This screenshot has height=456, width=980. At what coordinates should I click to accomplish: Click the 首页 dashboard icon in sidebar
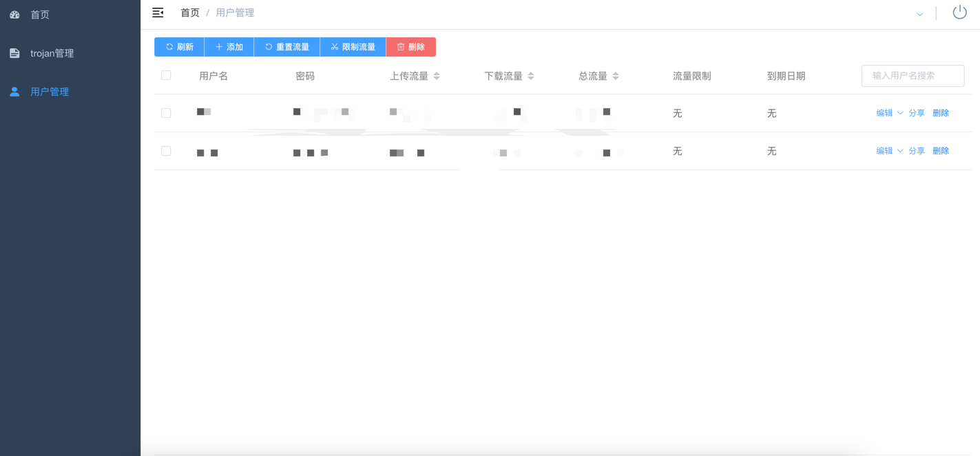[14, 14]
